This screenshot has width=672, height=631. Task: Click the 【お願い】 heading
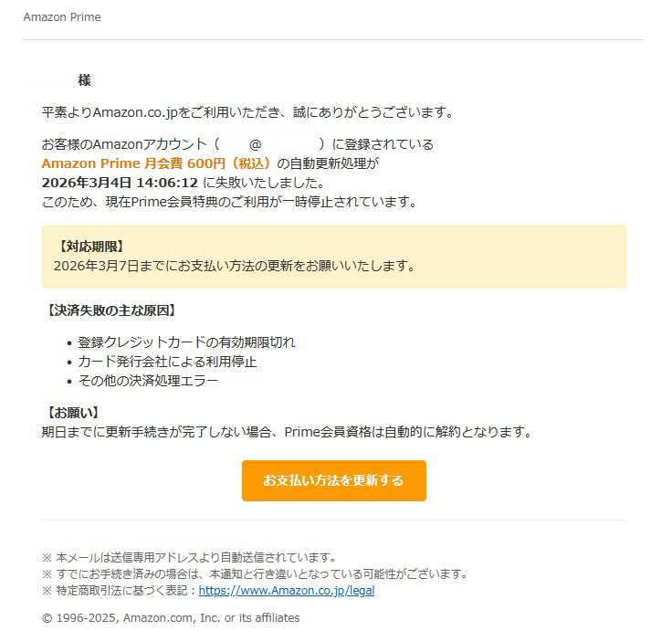(72, 413)
